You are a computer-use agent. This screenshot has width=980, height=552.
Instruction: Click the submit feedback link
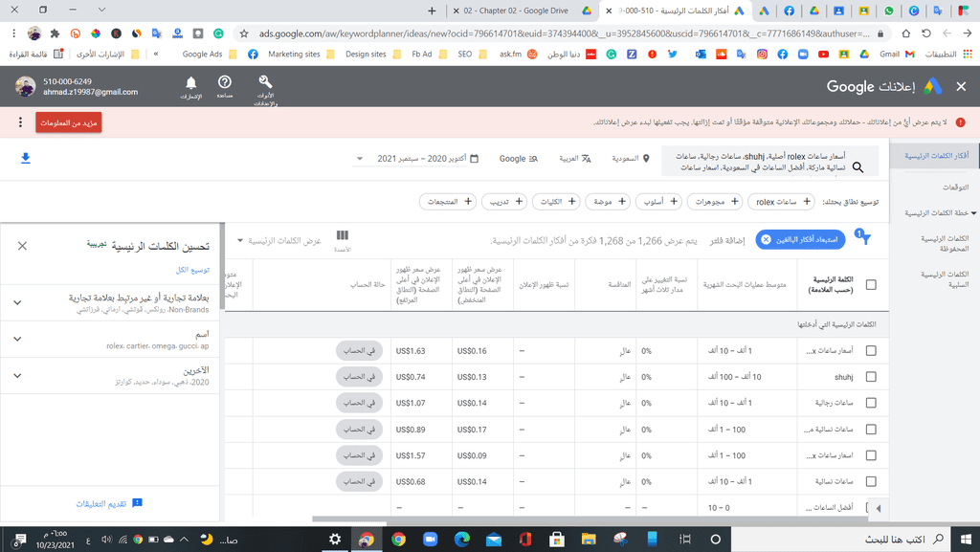pyautogui.click(x=109, y=503)
